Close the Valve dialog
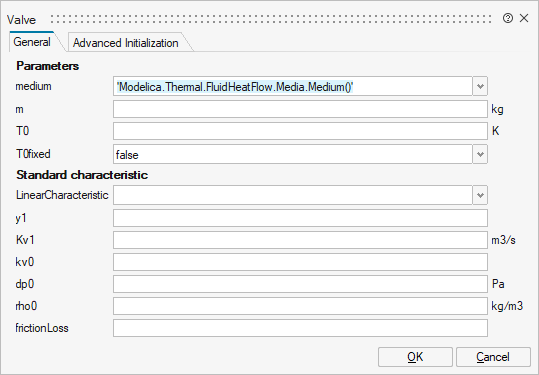 pos(524,18)
